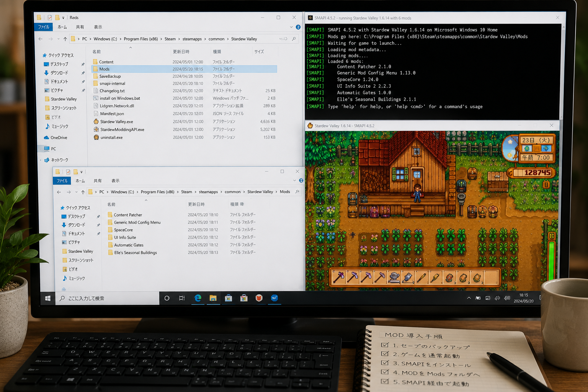This screenshot has height=392, width=588.
Task: Select the fifth hotbar slot in Stardew Valley
Action: coord(394,277)
